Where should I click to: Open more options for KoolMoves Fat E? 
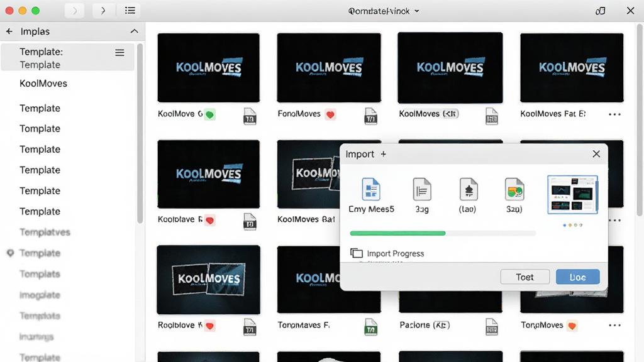[614, 114]
